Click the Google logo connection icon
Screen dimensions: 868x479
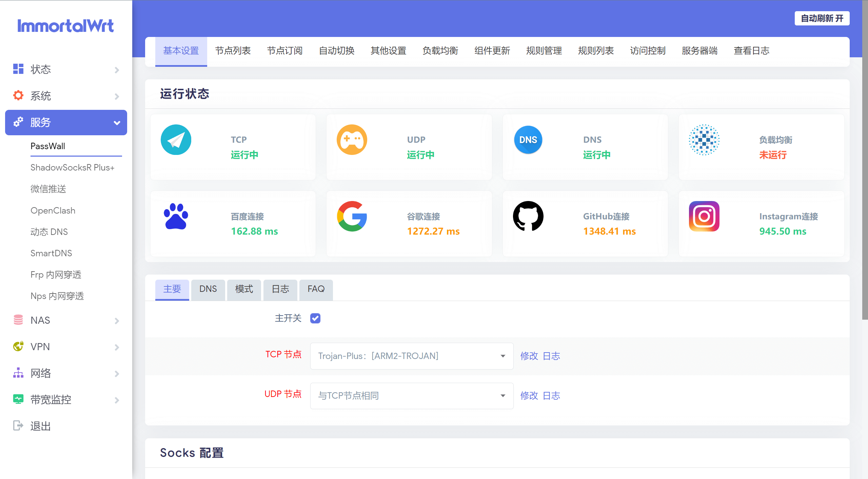coord(352,216)
